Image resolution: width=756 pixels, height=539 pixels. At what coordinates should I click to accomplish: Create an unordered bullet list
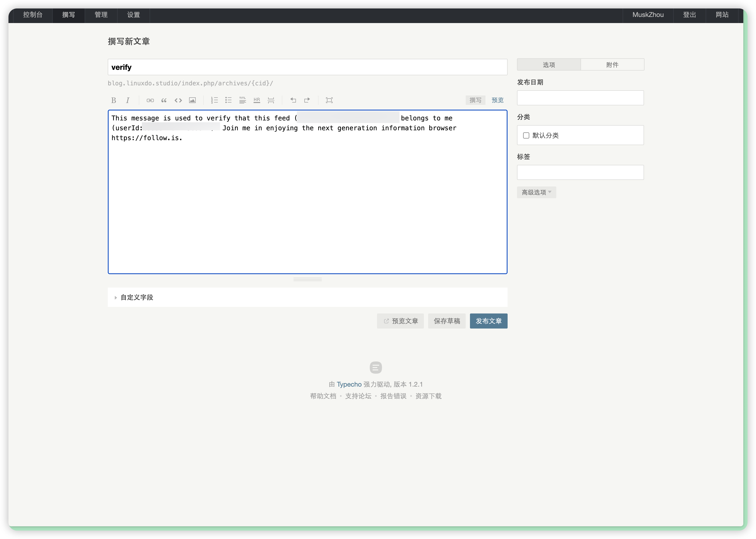tap(228, 100)
